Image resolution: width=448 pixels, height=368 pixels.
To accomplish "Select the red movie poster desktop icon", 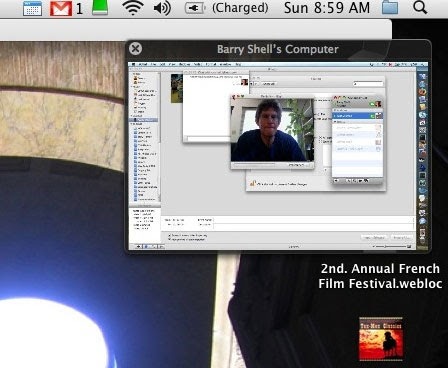I will coord(381,339).
